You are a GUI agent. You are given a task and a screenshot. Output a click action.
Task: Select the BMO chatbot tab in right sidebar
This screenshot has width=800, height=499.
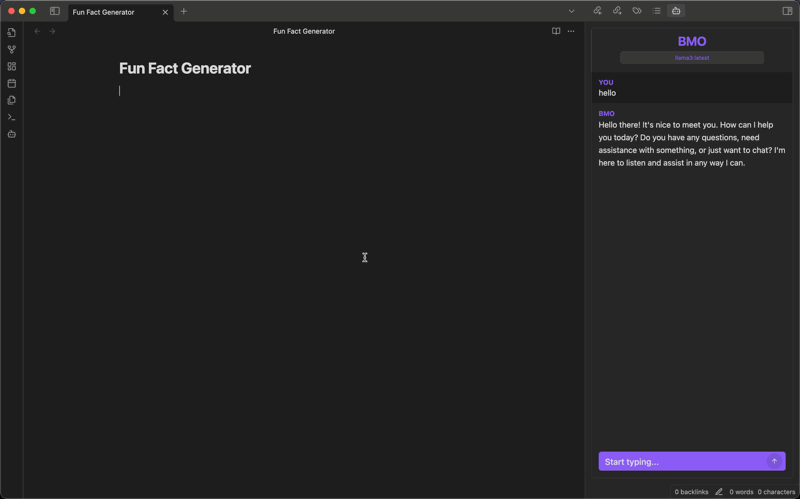click(x=676, y=11)
